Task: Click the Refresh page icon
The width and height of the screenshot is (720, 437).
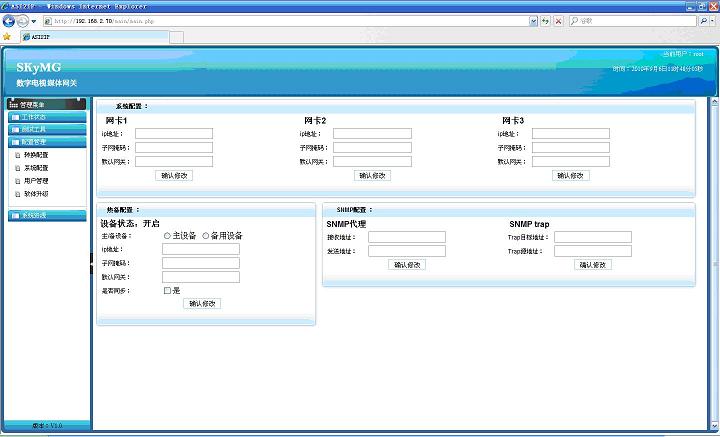Action: point(544,20)
